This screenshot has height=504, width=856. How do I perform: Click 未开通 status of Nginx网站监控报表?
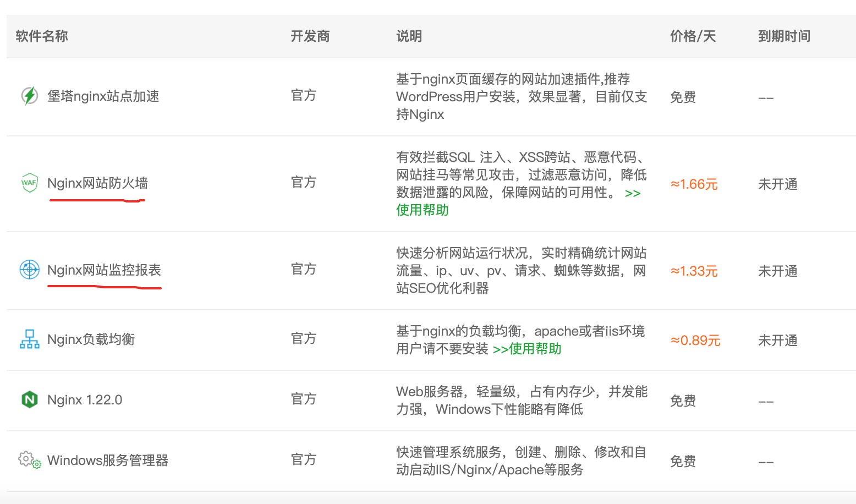coord(777,271)
